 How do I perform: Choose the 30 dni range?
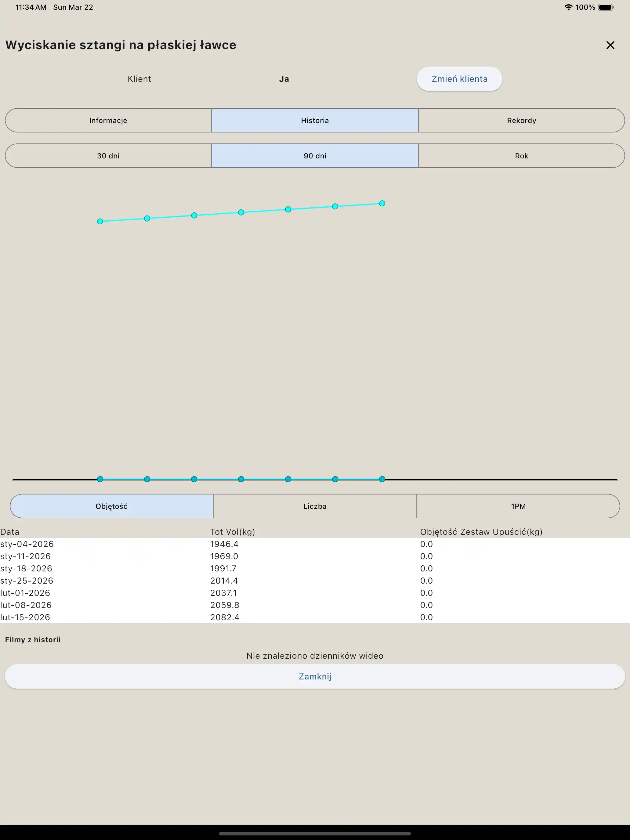coord(108,156)
